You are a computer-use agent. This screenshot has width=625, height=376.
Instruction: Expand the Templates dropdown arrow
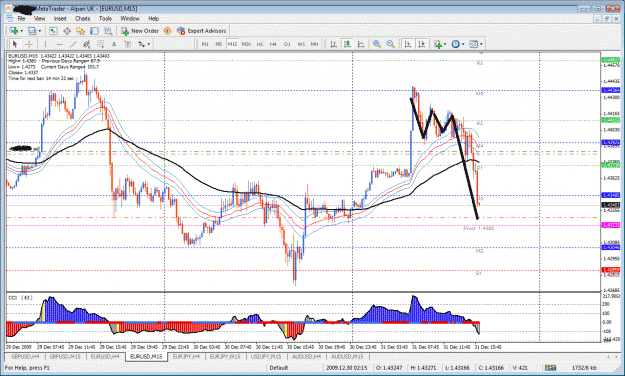pos(481,45)
